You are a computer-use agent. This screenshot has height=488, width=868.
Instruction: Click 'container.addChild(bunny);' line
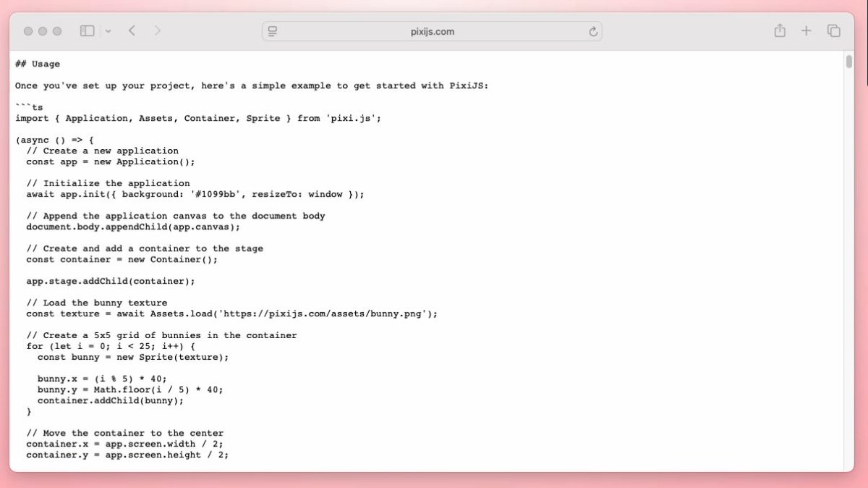pyautogui.click(x=111, y=400)
